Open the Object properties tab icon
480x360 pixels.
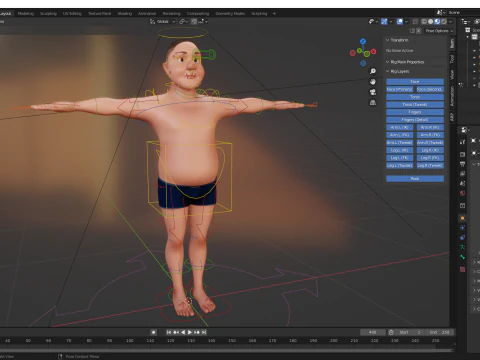click(462, 218)
